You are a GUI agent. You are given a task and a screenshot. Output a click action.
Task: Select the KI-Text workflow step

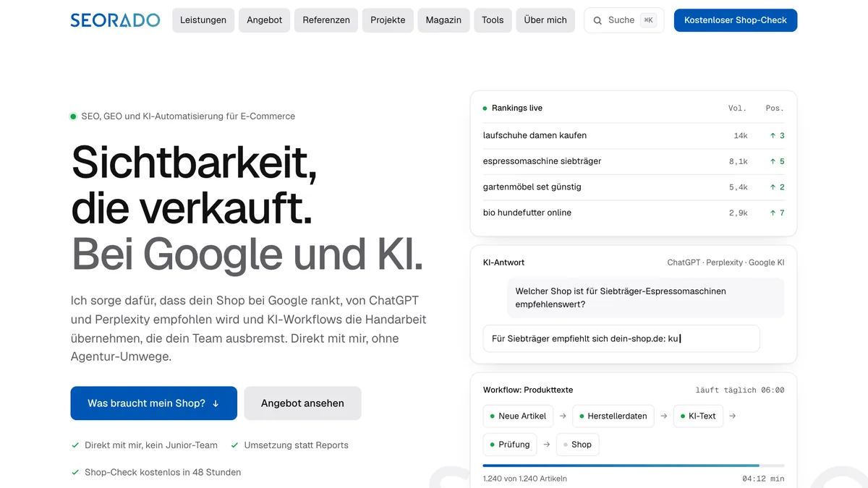coord(698,416)
